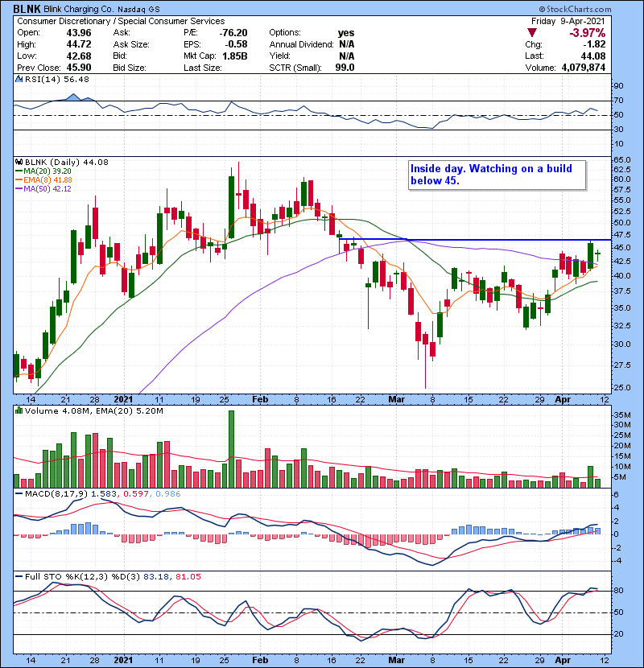Click the red down-triangle change indicator
Image resolution: width=644 pixels, height=668 pixels.
pos(531,33)
